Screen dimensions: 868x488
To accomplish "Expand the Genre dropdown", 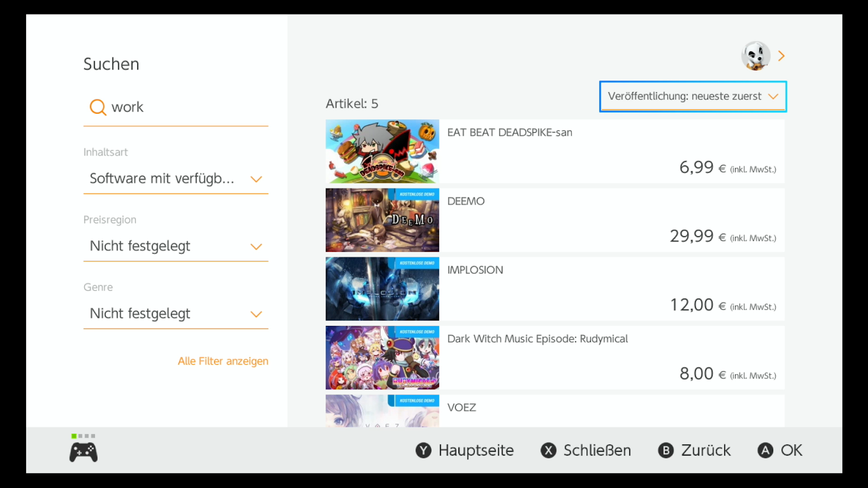I will 176,314.
